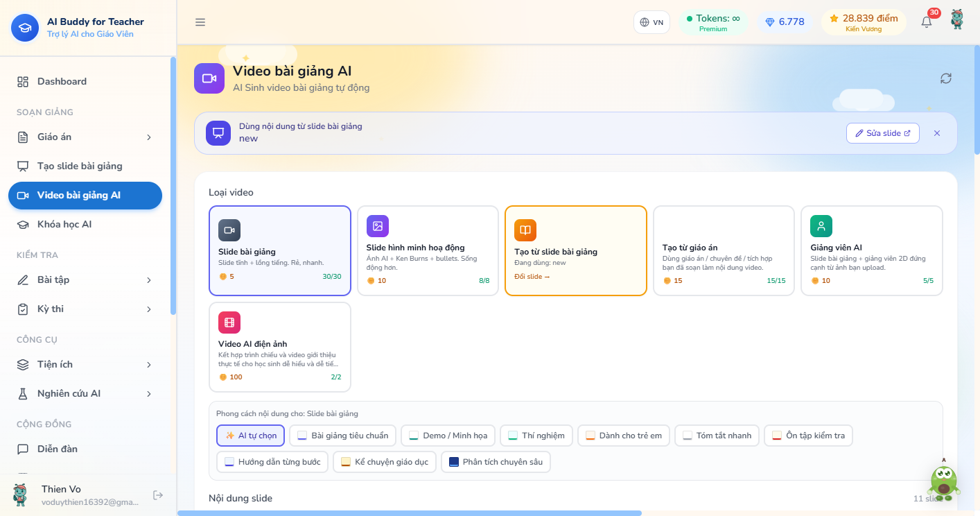
Task: Click the horizontal scrollbar at bottom
Action: [x=410, y=513]
